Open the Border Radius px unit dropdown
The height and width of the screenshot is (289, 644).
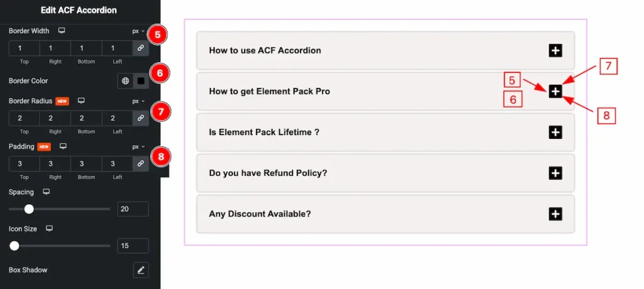point(138,101)
